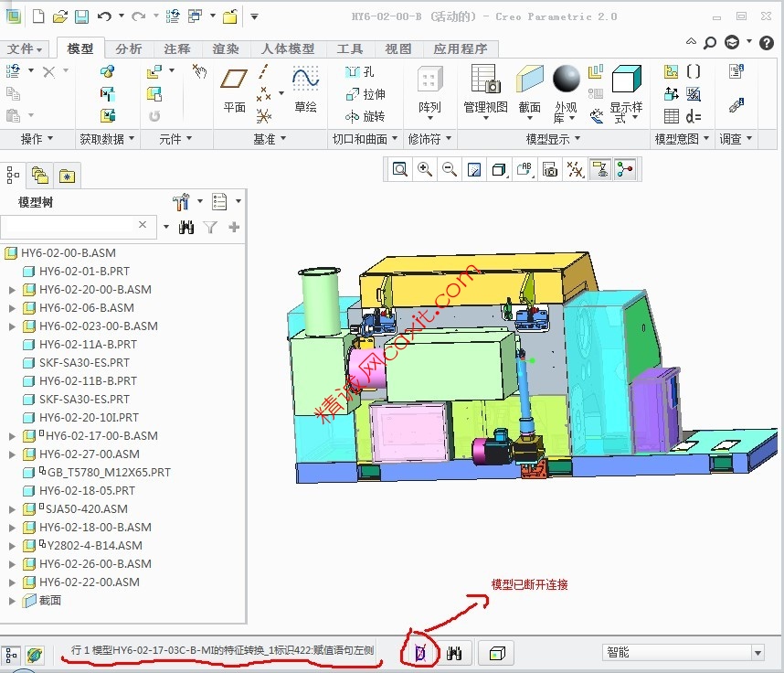
Task: Open the Favorites navigator tab
Action: click(67, 176)
